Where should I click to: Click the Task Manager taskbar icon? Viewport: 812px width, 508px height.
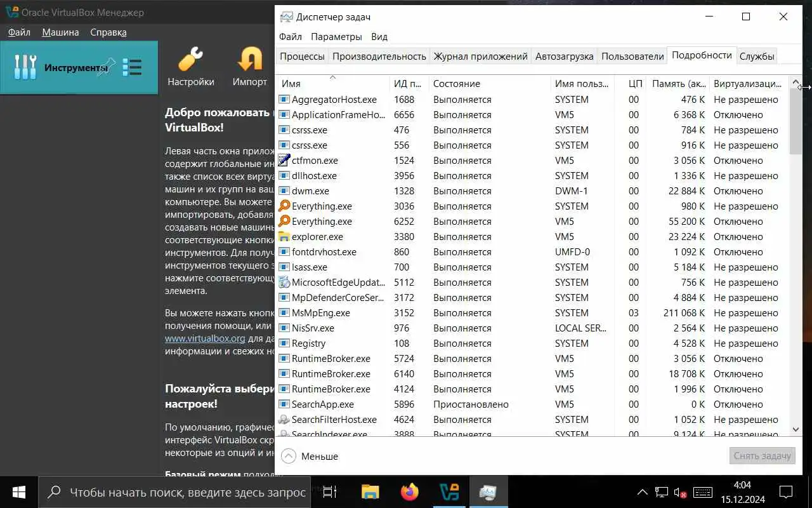coord(488,492)
